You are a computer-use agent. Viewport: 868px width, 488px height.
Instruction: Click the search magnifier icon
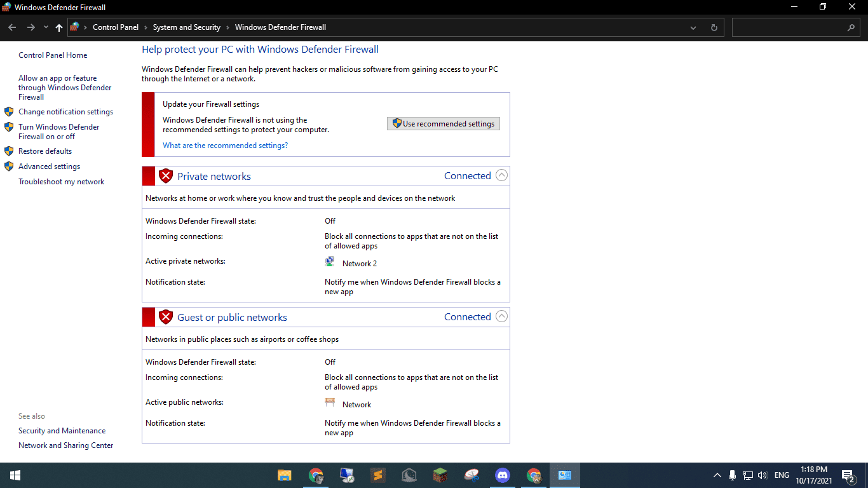pos(851,28)
